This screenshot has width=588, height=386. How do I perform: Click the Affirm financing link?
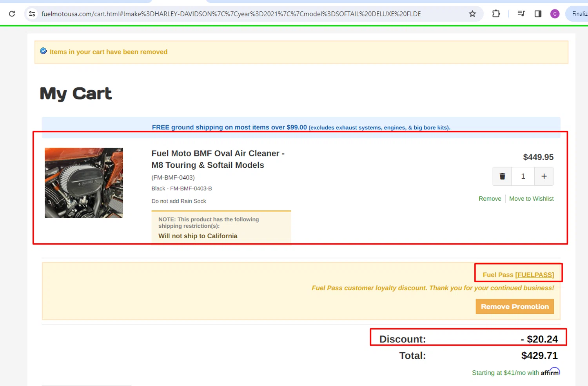coord(516,372)
